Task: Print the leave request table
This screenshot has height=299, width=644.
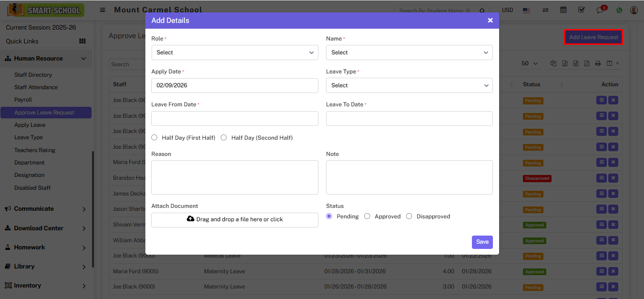Action: pyautogui.click(x=598, y=63)
